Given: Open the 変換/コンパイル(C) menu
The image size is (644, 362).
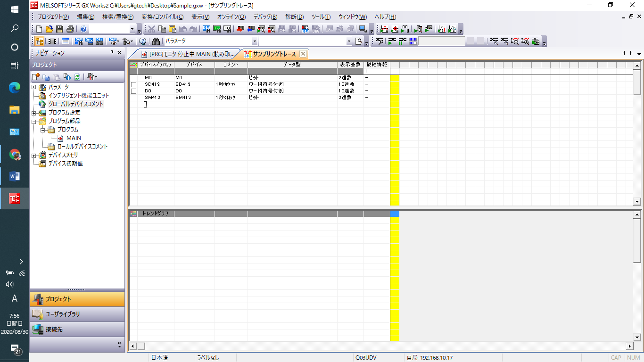Looking at the screenshot, I should click(x=163, y=17).
